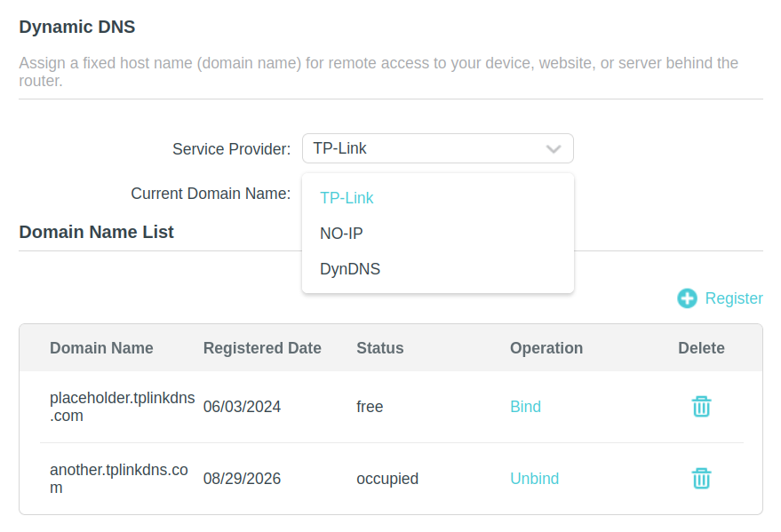Delete another.tplinkdns.com using its trash icon

pyautogui.click(x=701, y=478)
